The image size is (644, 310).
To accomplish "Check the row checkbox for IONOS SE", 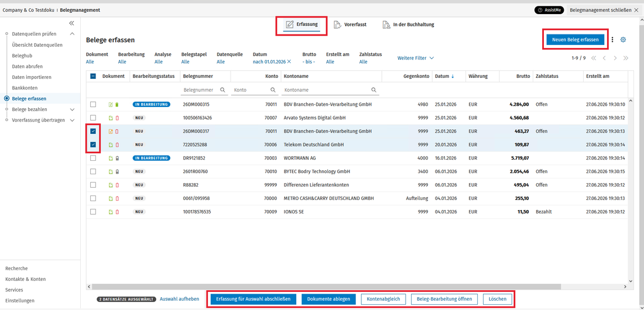I will pos(93,212).
